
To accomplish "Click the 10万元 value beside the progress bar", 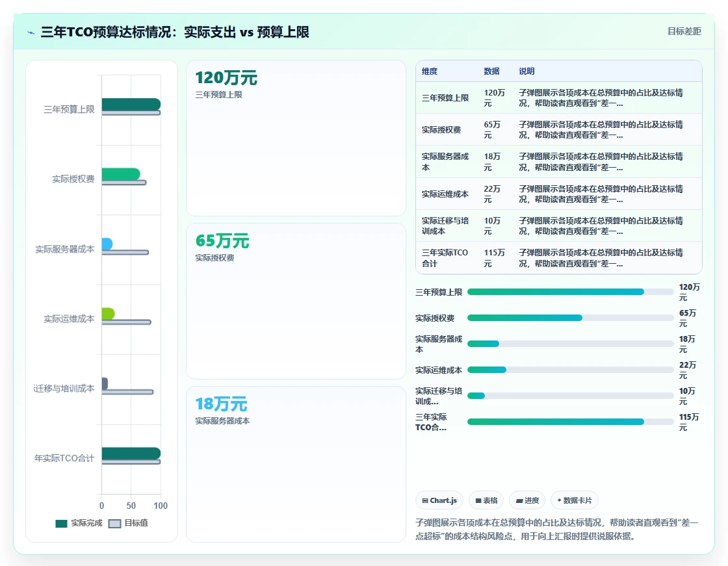I will [687, 396].
